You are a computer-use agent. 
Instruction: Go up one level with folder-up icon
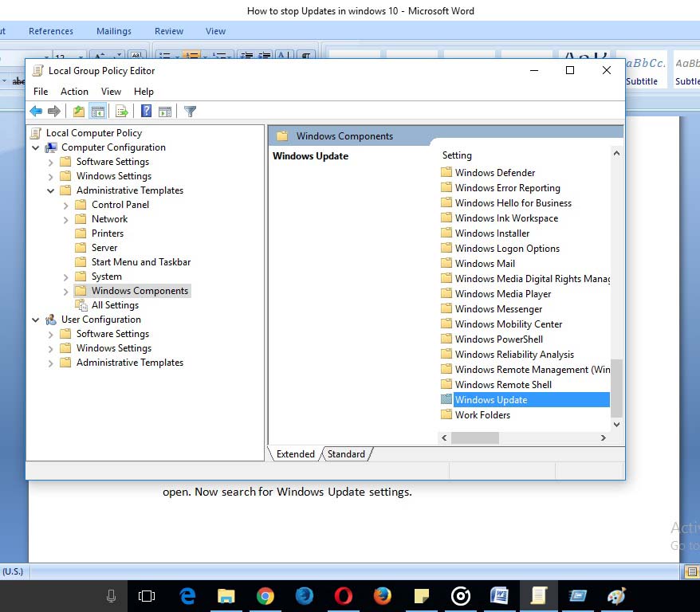click(79, 111)
